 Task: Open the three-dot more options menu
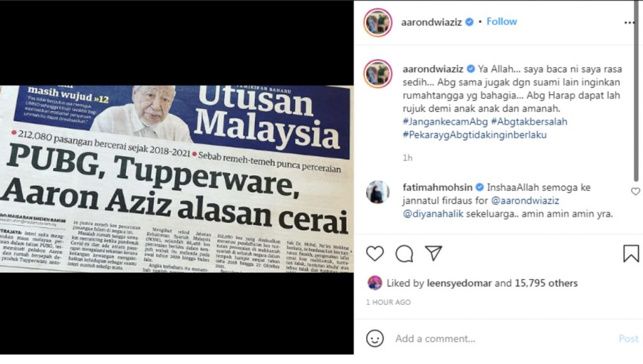click(629, 23)
